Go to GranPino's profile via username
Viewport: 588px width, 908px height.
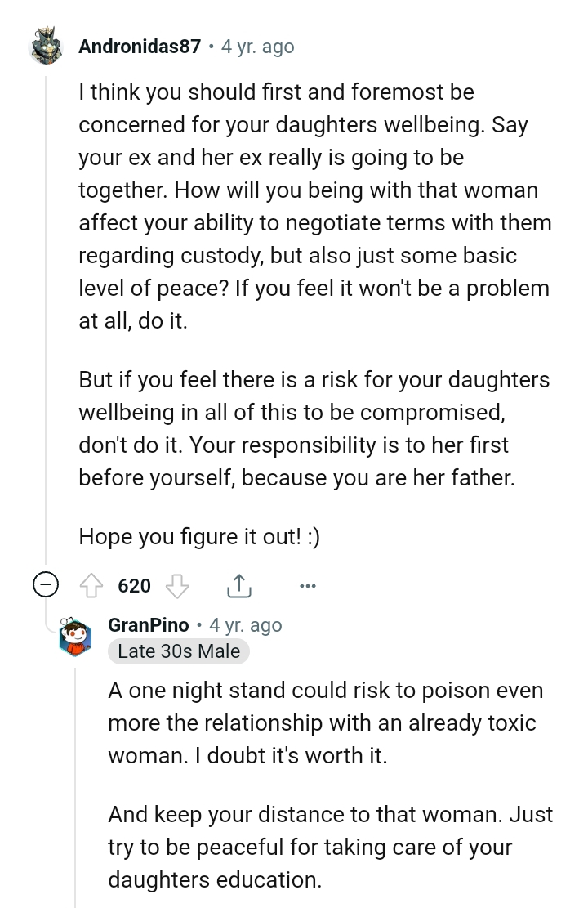coord(149,625)
